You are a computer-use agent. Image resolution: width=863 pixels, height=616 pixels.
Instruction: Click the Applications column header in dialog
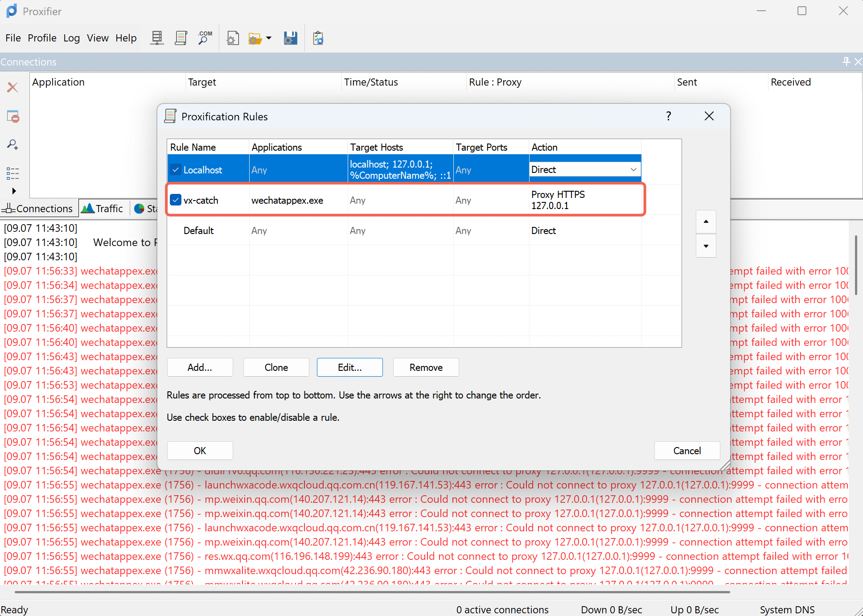pyautogui.click(x=298, y=147)
